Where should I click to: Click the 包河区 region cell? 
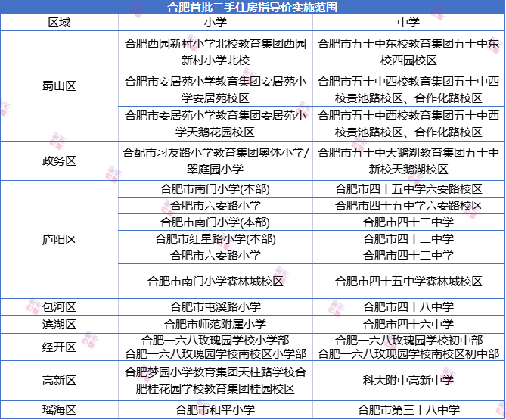tap(60, 307)
